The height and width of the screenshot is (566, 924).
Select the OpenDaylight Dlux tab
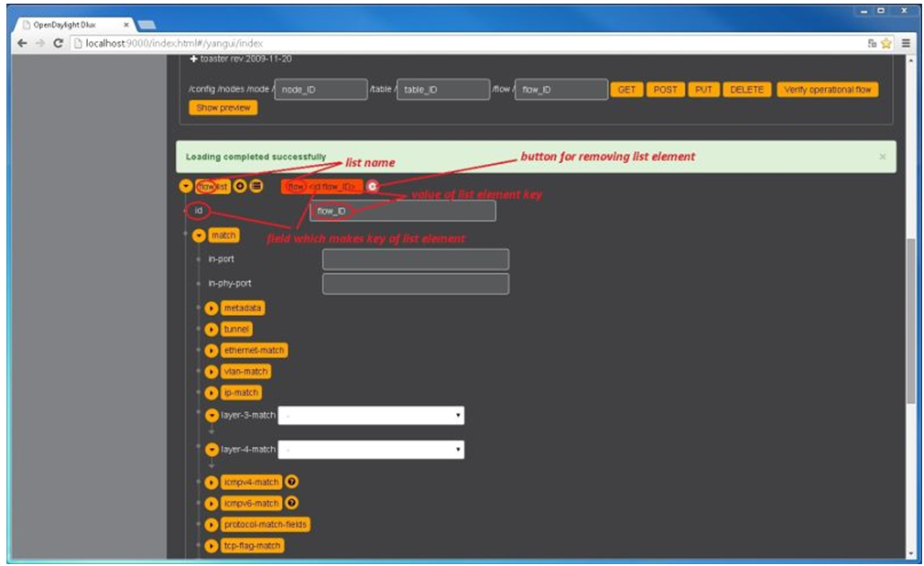pos(73,25)
